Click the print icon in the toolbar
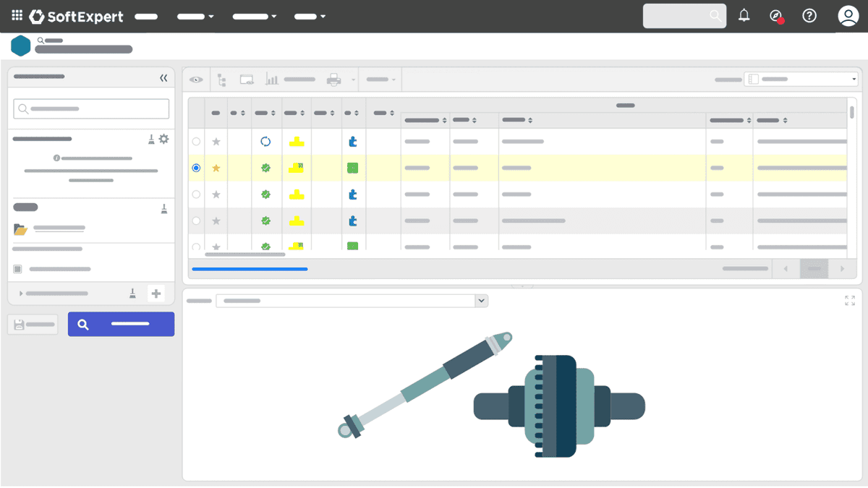 pyautogui.click(x=332, y=80)
